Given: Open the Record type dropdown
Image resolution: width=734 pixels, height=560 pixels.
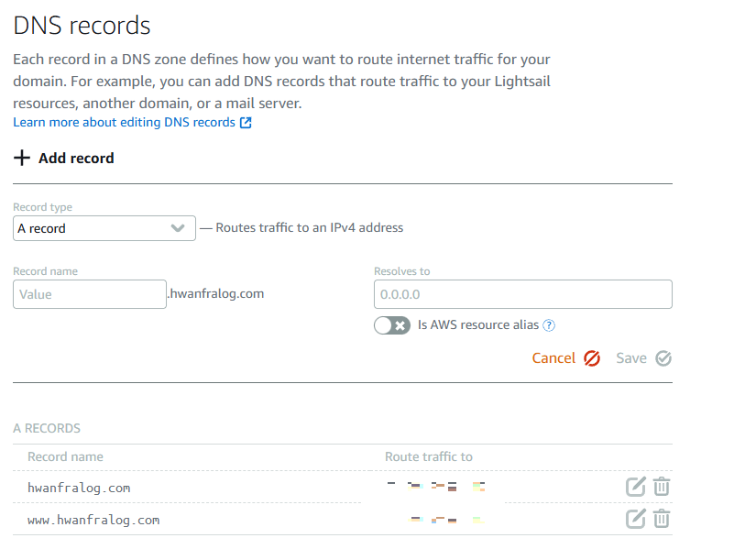Looking at the screenshot, I should tap(104, 227).
